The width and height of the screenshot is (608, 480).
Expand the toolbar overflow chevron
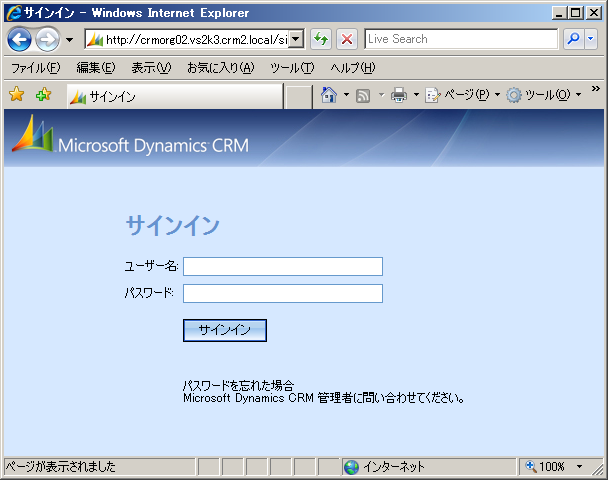[596, 89]
